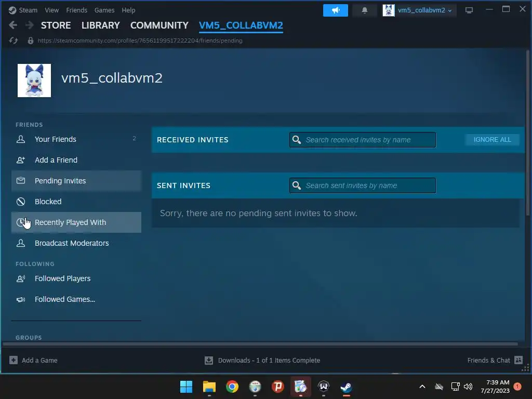Click the Your Friends person icon
This screenshot has width=532, height=399.
click(x=21, y=139)
